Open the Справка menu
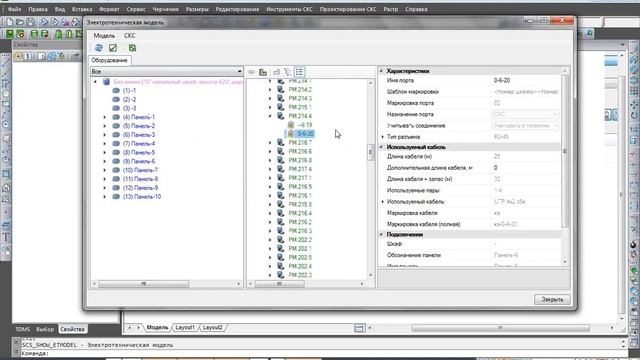640x360 pixels. (x=416, y=9)
